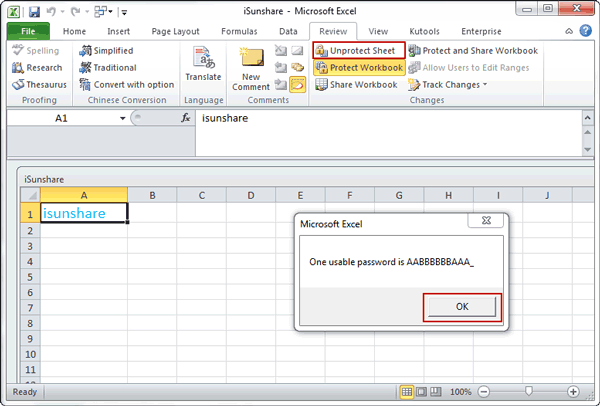The height and width of the screenshot is (406, 600).
Task: Switch to Page Break Preview icon
Action: point(435,392)
